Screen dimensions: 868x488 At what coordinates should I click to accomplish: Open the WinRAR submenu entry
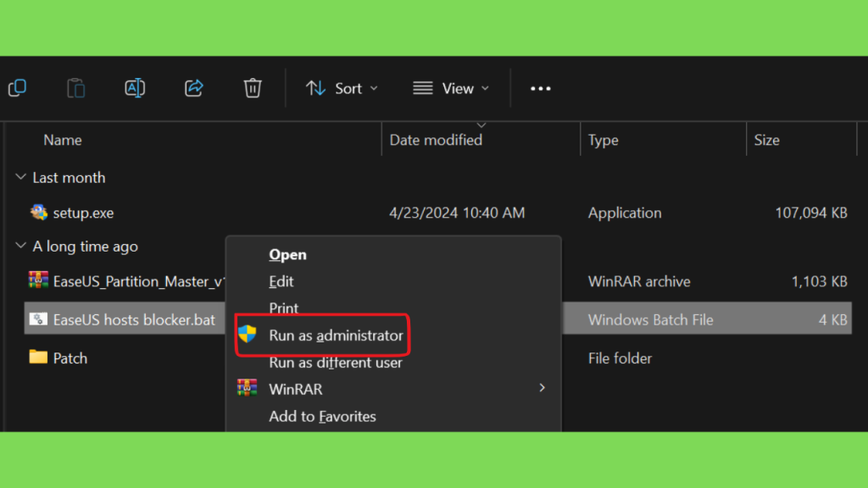pos(296,390)
